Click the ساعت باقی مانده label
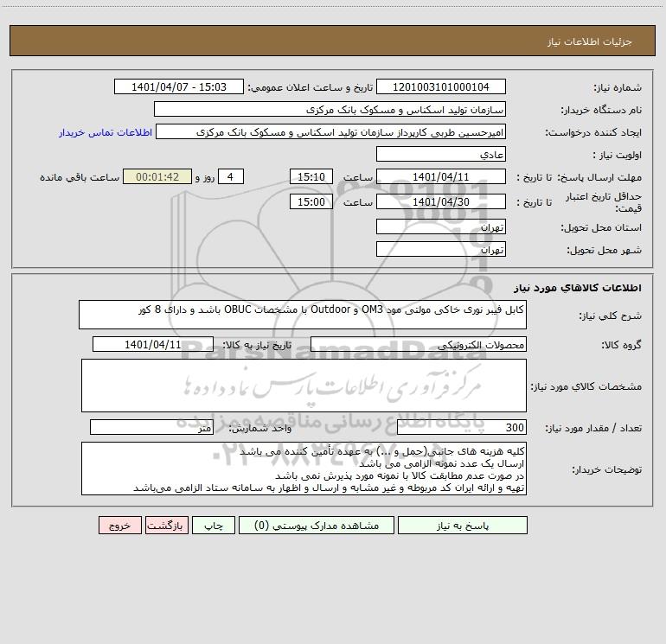 point(80,177)
